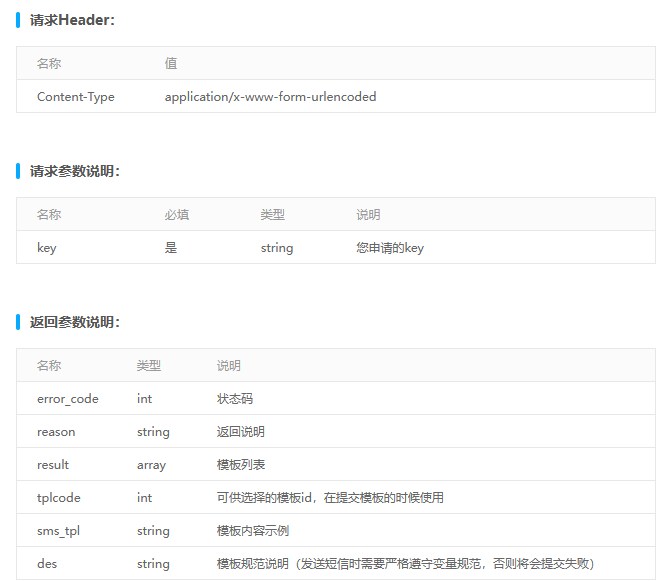Select the error_code cell
The width and height of the screenshot is (662, 581).
click(68, 399)
